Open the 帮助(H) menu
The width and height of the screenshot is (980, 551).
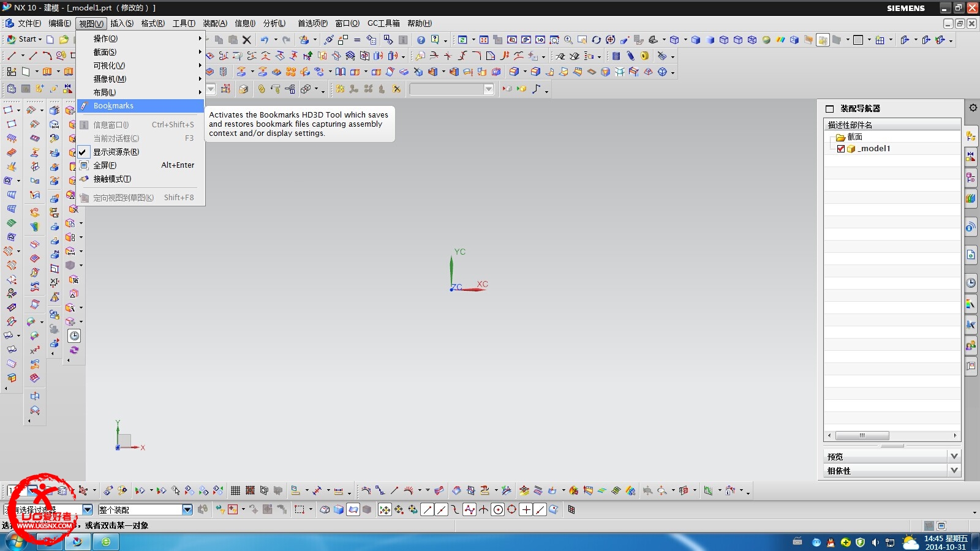tap(420, 23)
